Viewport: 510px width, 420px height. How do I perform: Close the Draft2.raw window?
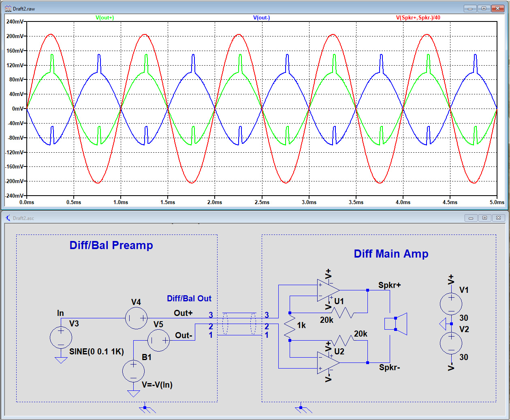tap(498, 9)
